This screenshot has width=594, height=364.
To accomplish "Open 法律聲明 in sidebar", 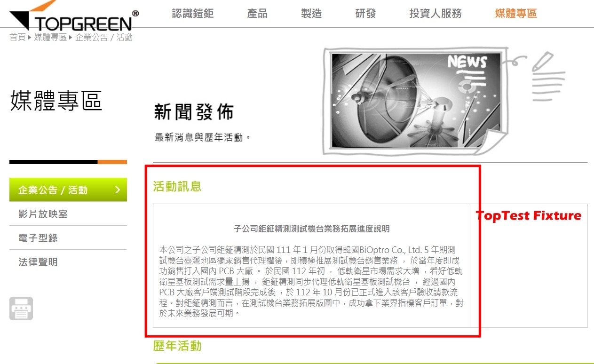I will click(x=68, y=262).
